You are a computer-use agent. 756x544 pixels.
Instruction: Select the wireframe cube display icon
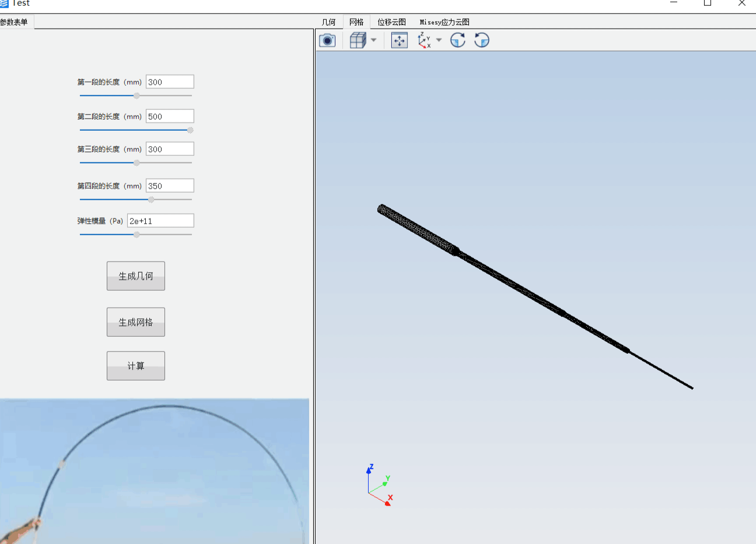point(358,40)
